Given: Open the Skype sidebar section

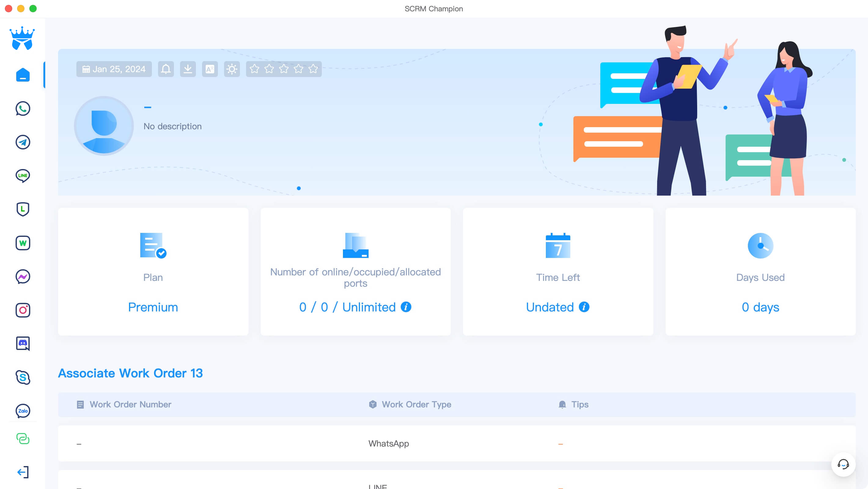Looking at the screenshot, I should point(23,377).
